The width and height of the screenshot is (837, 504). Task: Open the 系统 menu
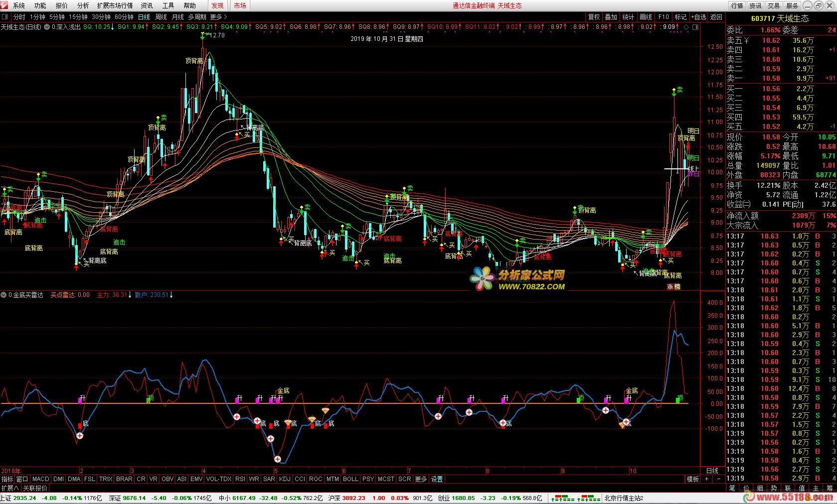click(18, 5)
